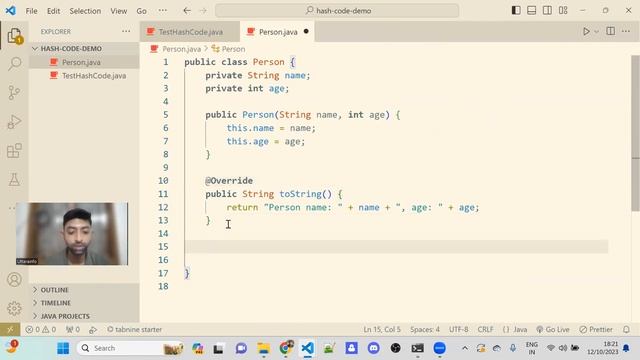
Task: Click the webcam video thumbnail
Action: pos(72,234)
